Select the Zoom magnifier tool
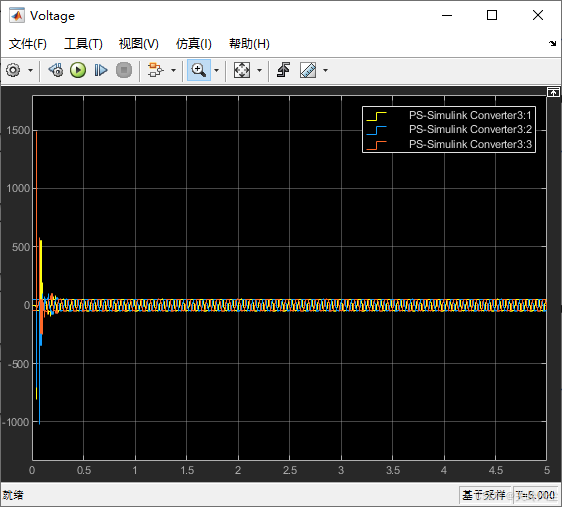This screenshot has height=507, width=562. (x=199, y=70)
